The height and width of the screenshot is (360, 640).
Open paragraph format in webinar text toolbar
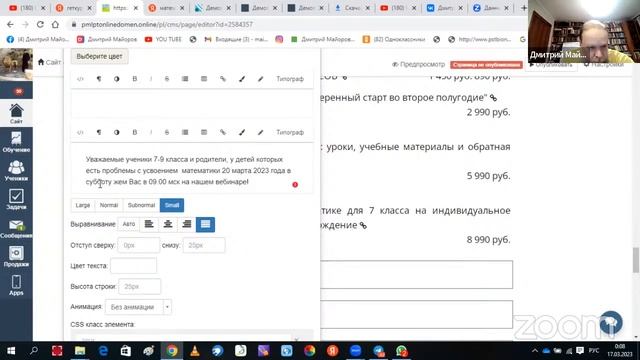tap(99, 132)
